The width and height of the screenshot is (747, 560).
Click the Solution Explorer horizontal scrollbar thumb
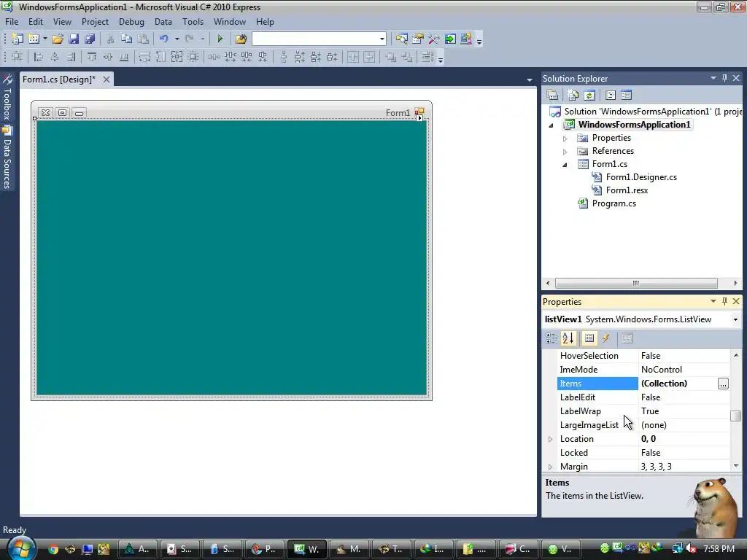pyautogui.click(x=636, y=284)
